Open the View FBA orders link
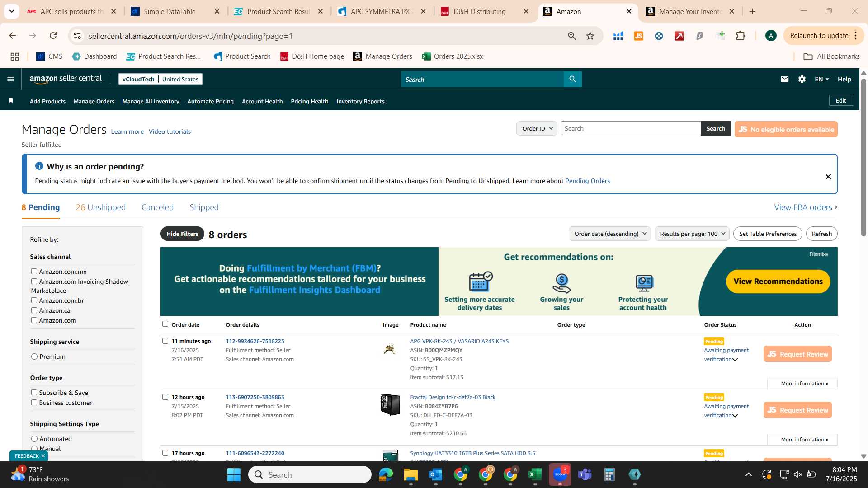 point(806,207)
